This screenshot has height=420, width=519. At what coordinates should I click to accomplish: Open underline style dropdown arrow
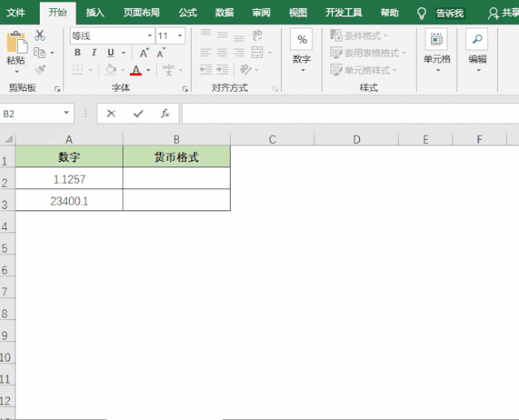pyautogui.click(x=123, y=53)
